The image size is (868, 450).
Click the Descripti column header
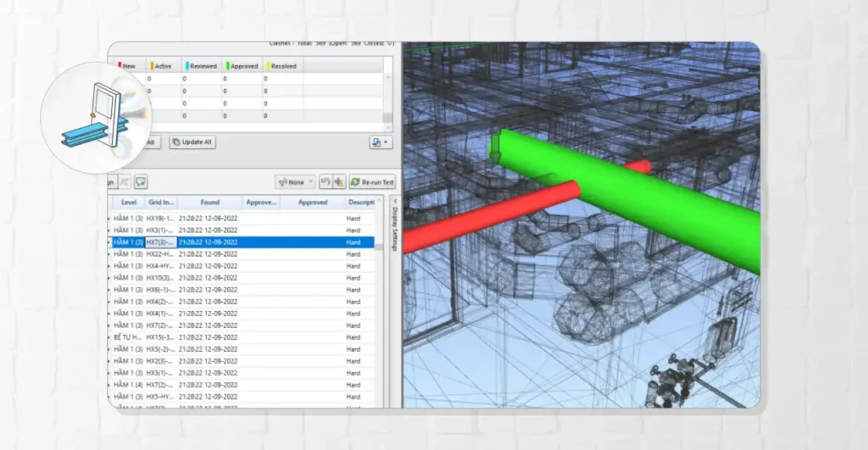pos(361,202)
